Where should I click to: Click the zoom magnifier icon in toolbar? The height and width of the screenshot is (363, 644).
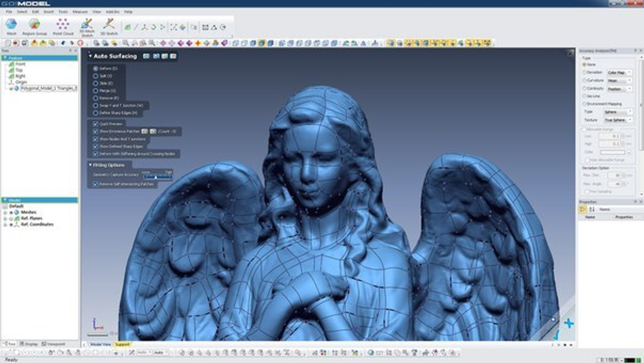coord(126,43)
